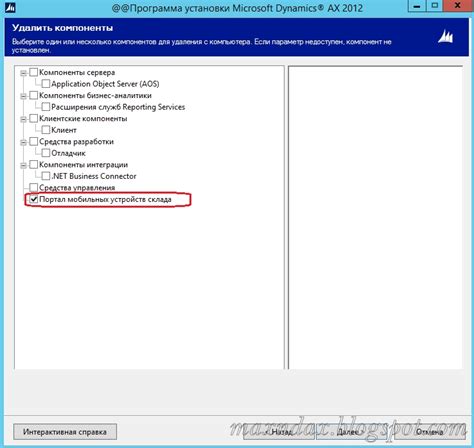Tick Расширения служб Reporting Services checkbox
474x448 pixels.
[46, 107]
